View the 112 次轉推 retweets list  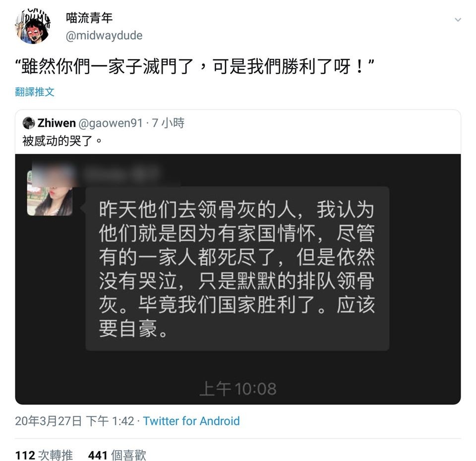(x=44, y=455)
